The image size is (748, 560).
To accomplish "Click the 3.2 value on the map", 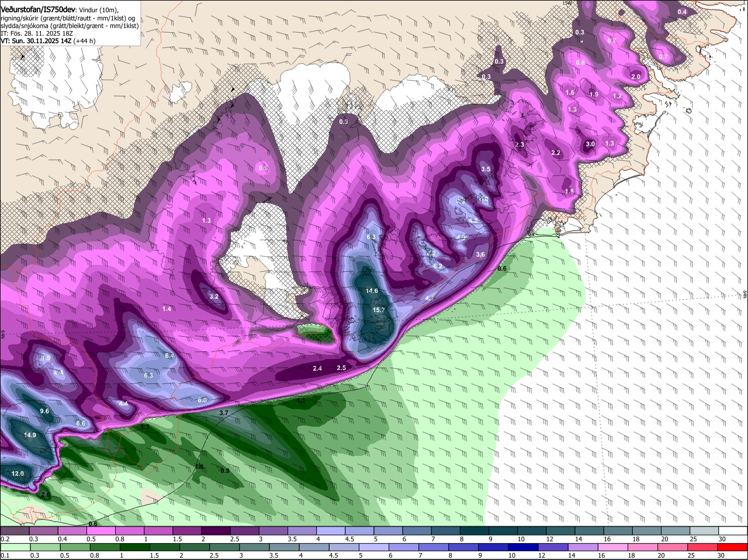I will pyautogui.click(x=214, y=297).
